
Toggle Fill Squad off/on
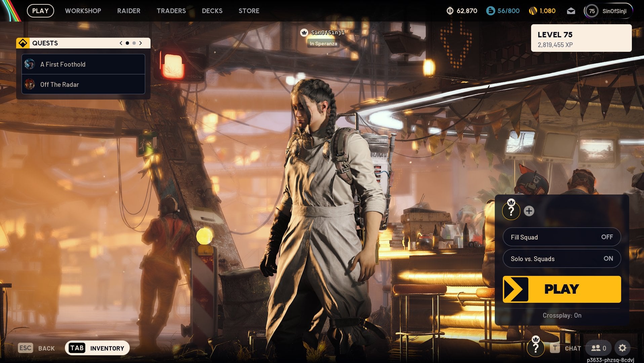(x=562, y=237)
